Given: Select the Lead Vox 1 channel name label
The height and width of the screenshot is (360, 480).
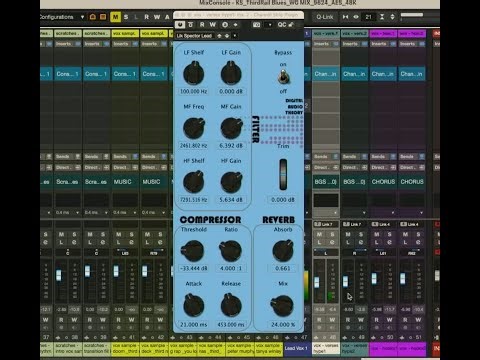Looking at the screenshot, I should point(297,348).
